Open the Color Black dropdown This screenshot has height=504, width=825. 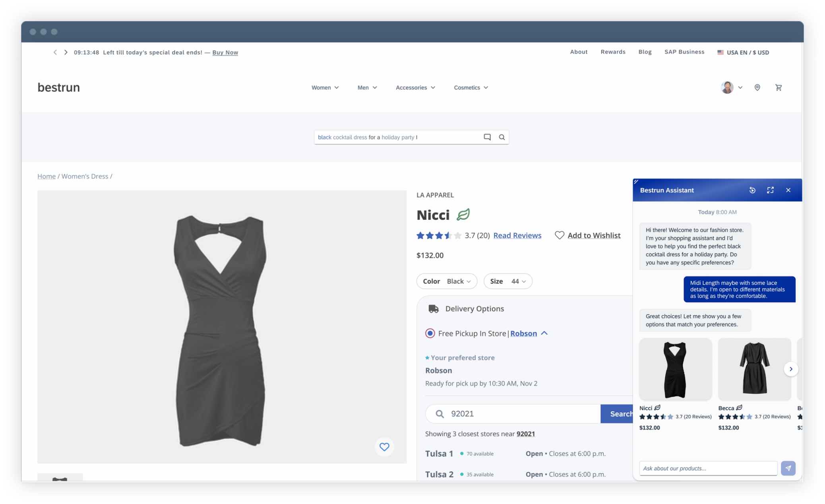point(447,281)
